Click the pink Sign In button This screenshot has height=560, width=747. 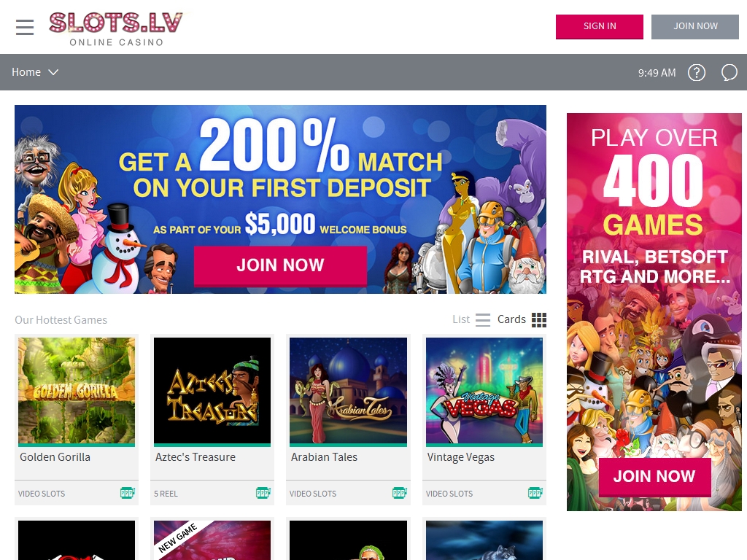(600, 26)
